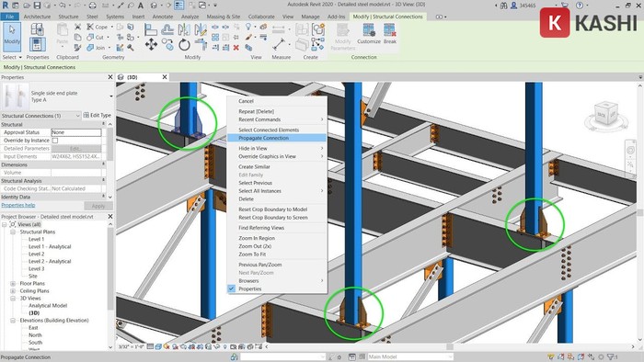
Task: Click the Visual Style icon in view control bar
Action: click(158, 346)
